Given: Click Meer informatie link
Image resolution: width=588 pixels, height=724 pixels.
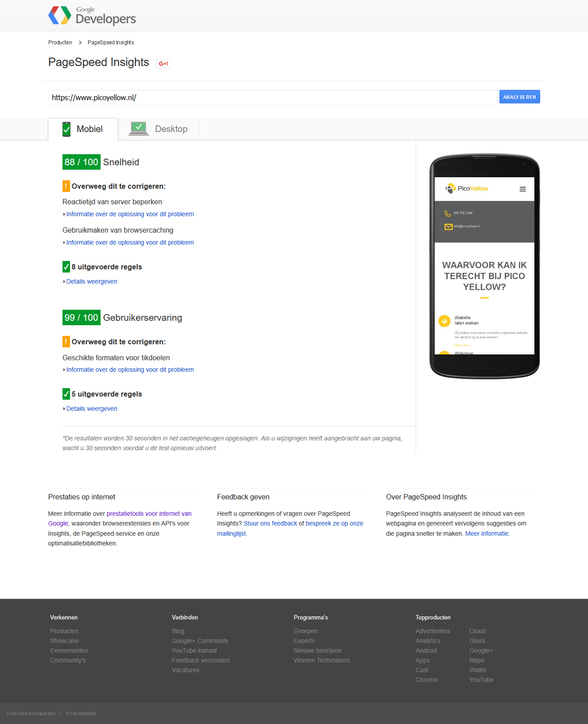Looking at the screenshot, I should coord(487,533).
